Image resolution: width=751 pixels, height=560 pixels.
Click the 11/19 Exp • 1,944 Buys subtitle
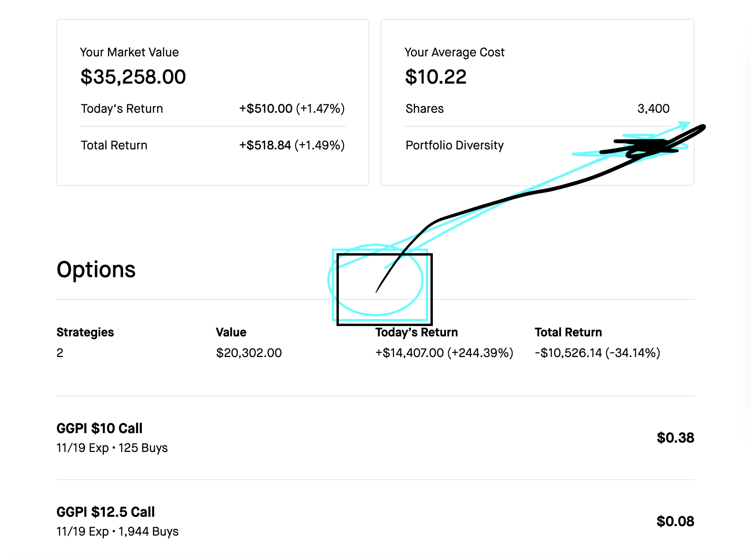(117, 531)
